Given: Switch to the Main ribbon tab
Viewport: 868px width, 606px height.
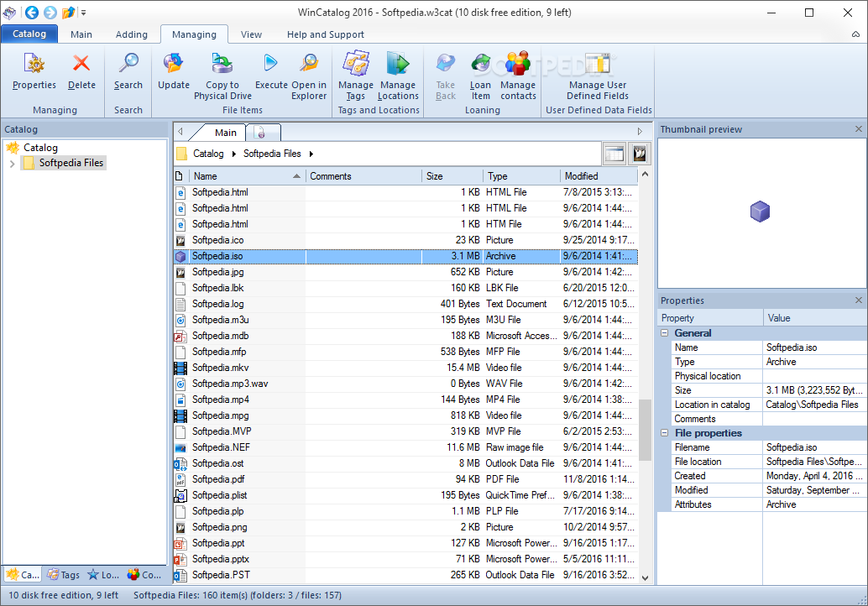Looking at the screenshot, I should coord(81,34).
